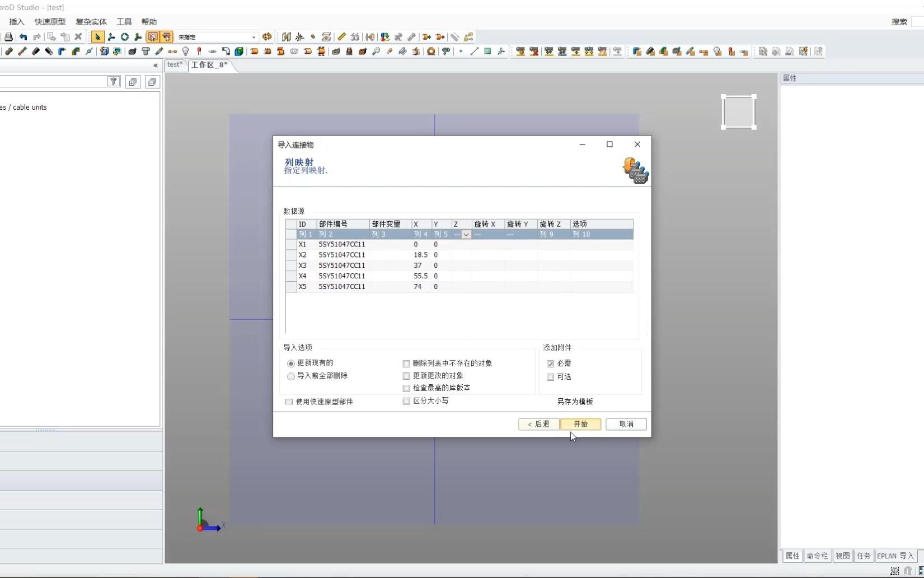Click the red X delete icon

point(78,37)
